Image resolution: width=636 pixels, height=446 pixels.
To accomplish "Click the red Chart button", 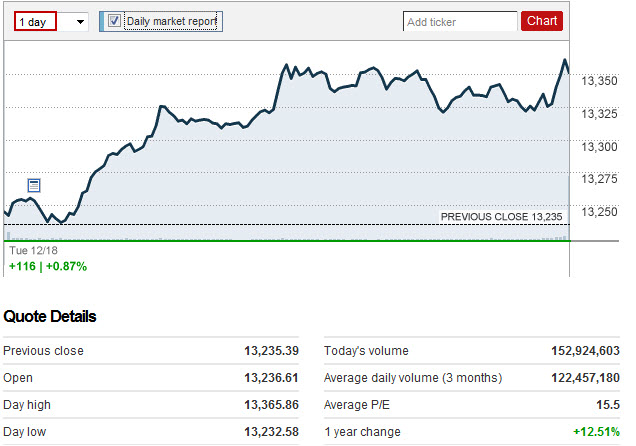I will (x=541, y=21).
